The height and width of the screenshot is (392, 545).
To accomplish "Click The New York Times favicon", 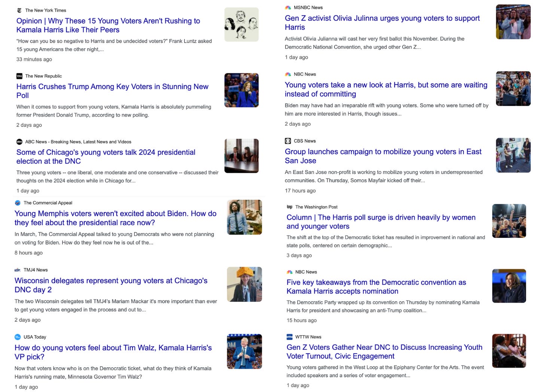I will click(19, 10).
